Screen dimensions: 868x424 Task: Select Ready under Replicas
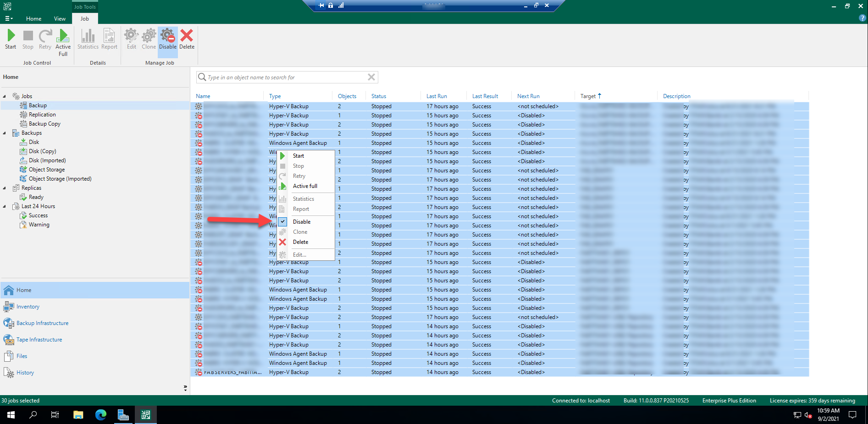[36, 197]
